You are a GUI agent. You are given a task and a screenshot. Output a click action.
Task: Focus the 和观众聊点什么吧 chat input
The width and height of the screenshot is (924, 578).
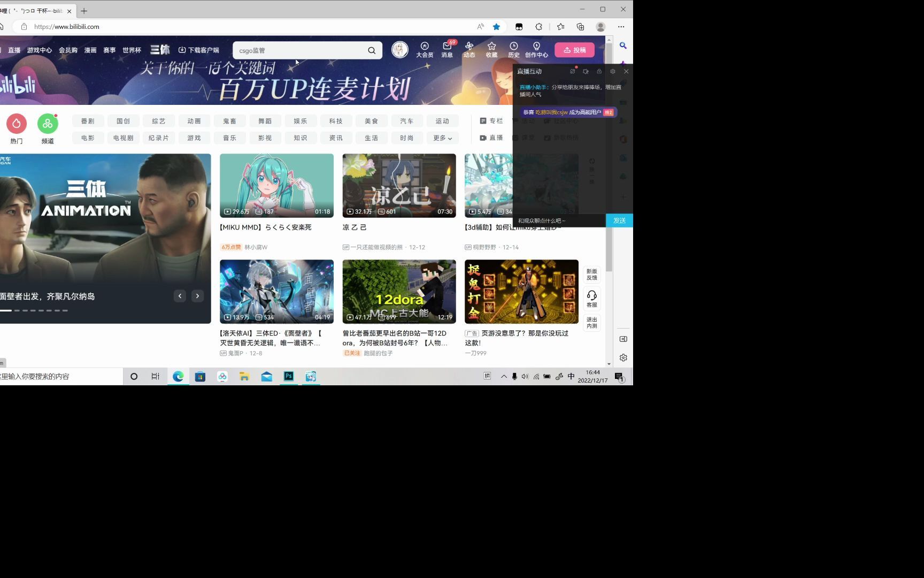(x=559, y=220)
